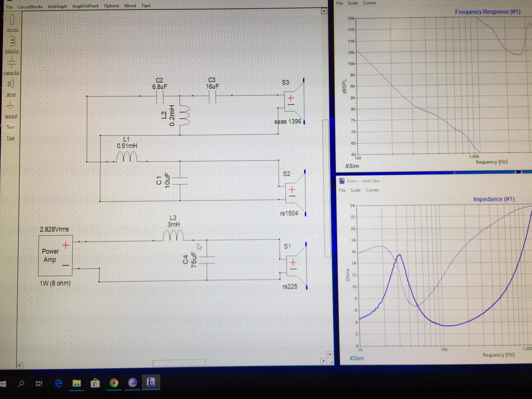Open Scale menu in Frequency Response window

[353, 3]
